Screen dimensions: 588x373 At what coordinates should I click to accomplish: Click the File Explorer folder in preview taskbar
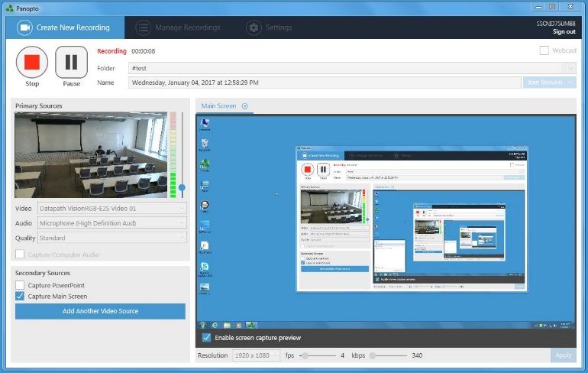point(227,325)
